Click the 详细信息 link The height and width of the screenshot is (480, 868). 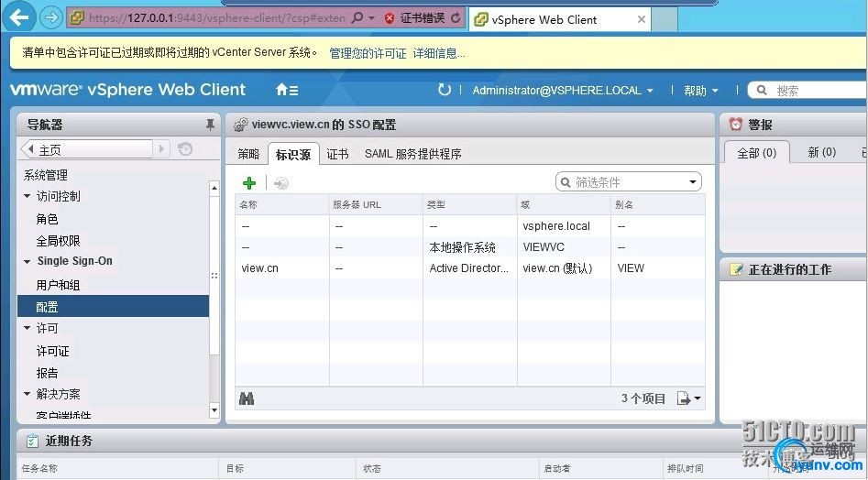point(439,53)
